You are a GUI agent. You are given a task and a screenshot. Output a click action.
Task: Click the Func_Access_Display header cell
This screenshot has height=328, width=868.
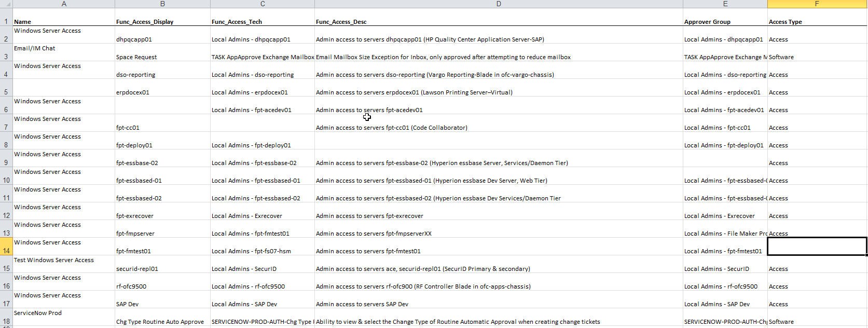pyautogui.click(x=162, y=17)
